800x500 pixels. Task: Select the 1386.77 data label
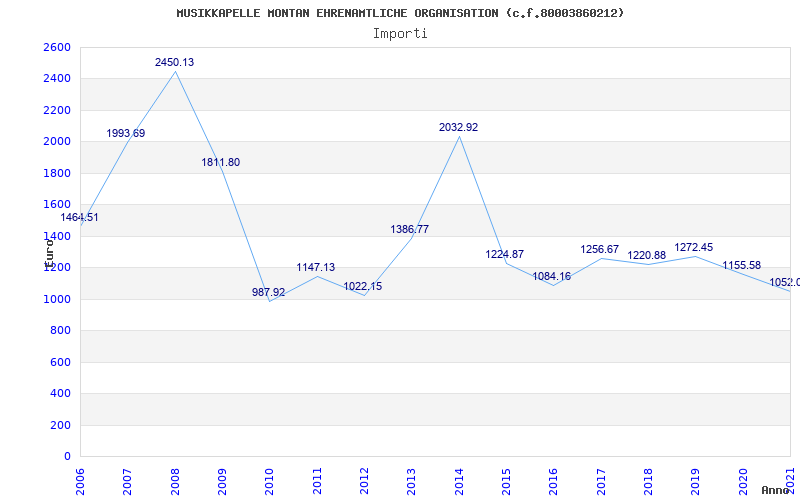pos(410,230)
